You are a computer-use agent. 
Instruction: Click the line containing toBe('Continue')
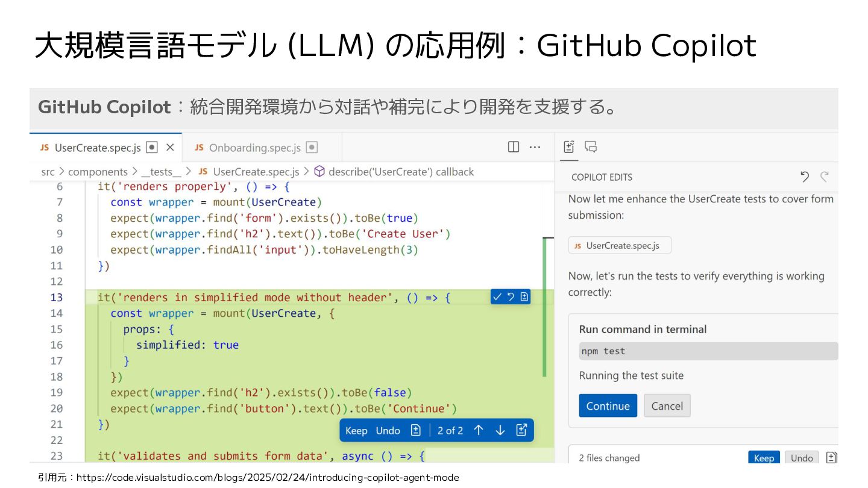coord(284,408)
